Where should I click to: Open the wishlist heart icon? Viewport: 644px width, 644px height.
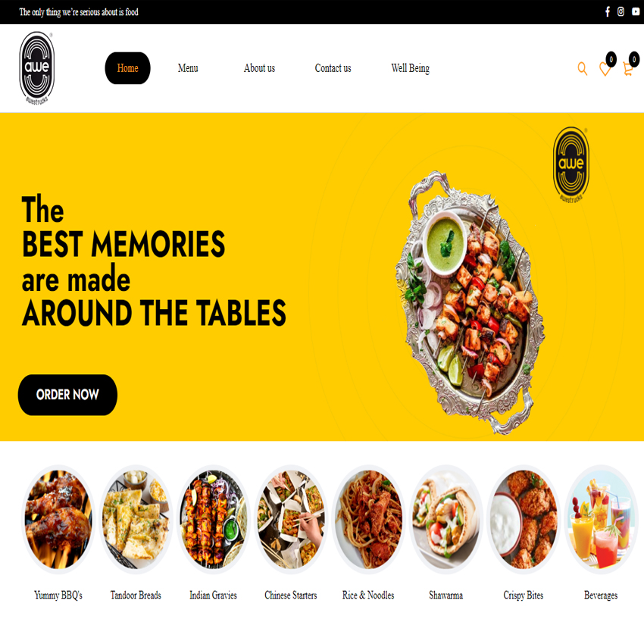605,68
